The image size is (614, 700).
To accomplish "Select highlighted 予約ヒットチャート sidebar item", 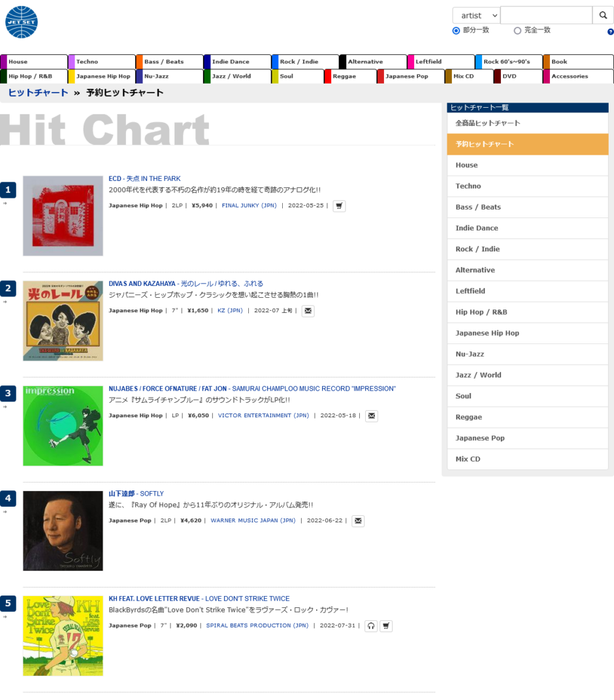I will tap(527, 144).
